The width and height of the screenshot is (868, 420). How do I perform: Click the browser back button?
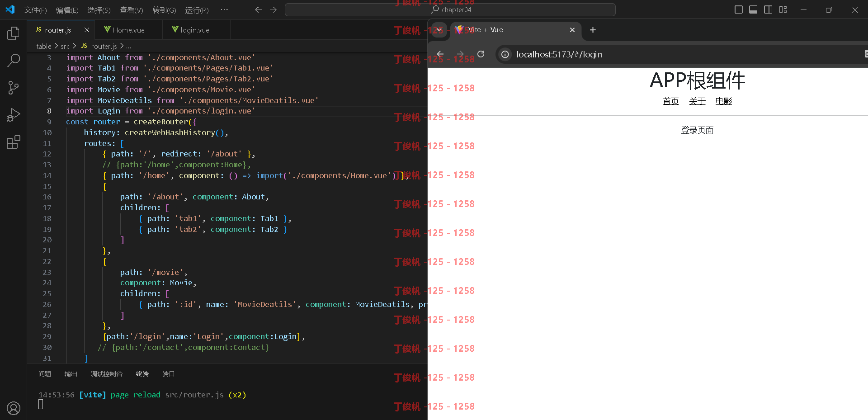click(440, 54)
